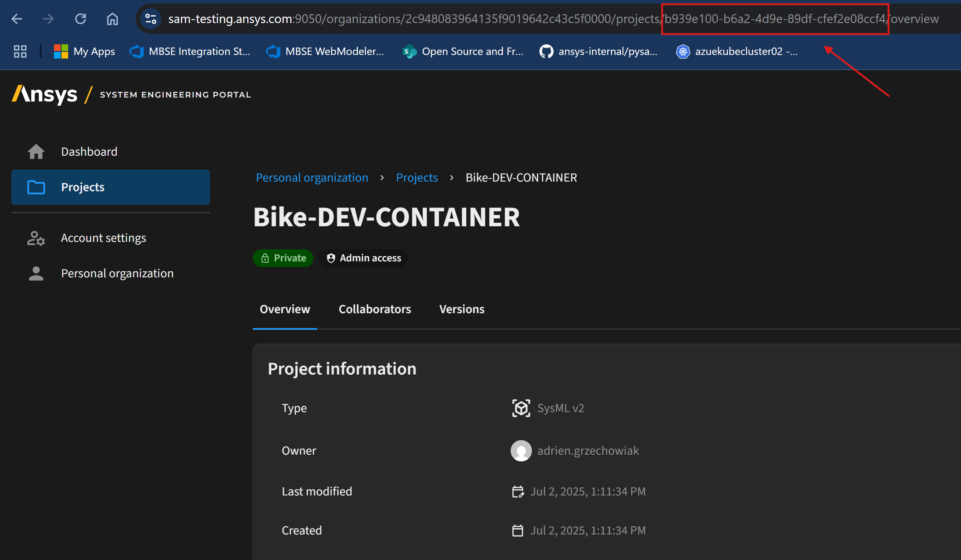Click the Private visibility badge
The image size is (961, 560).
282,258
